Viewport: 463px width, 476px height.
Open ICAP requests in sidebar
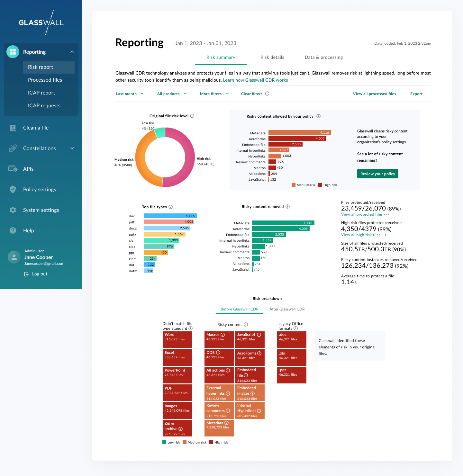click(x=44, y=105)
